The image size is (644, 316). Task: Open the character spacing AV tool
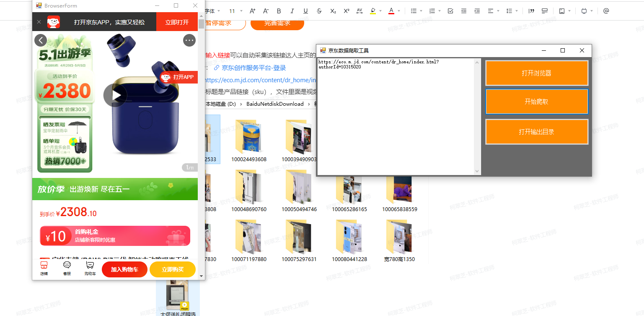point(360,11)
